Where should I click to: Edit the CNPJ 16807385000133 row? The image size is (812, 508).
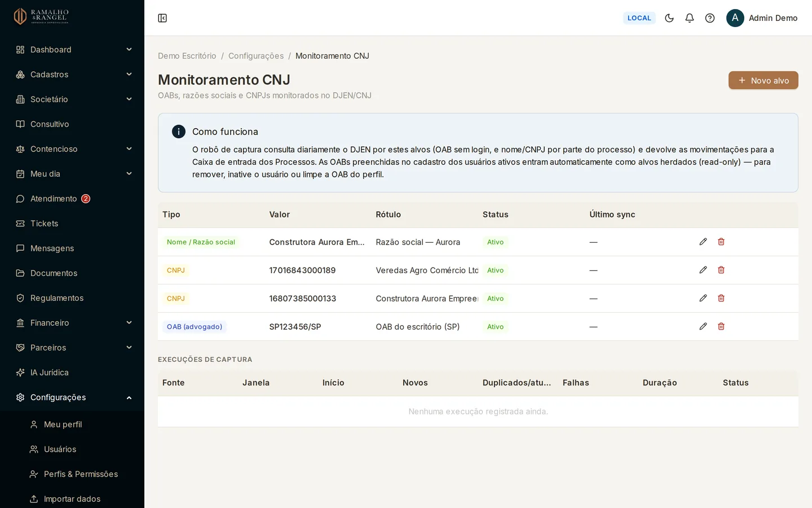[x=703, y=298]
